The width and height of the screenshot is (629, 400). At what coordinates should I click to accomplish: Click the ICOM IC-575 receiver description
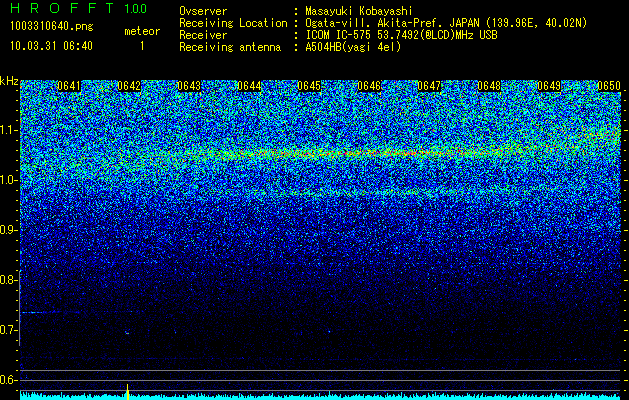pos(401,35)
